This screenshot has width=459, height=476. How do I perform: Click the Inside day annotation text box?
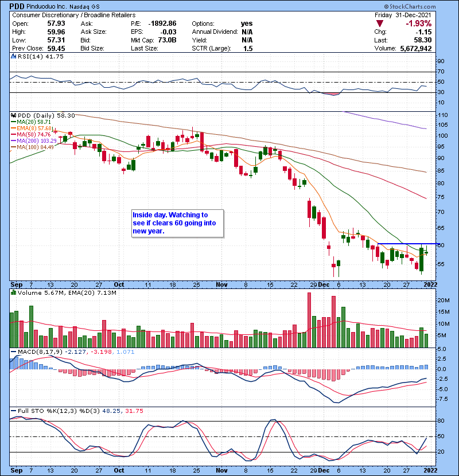point(177,223)
